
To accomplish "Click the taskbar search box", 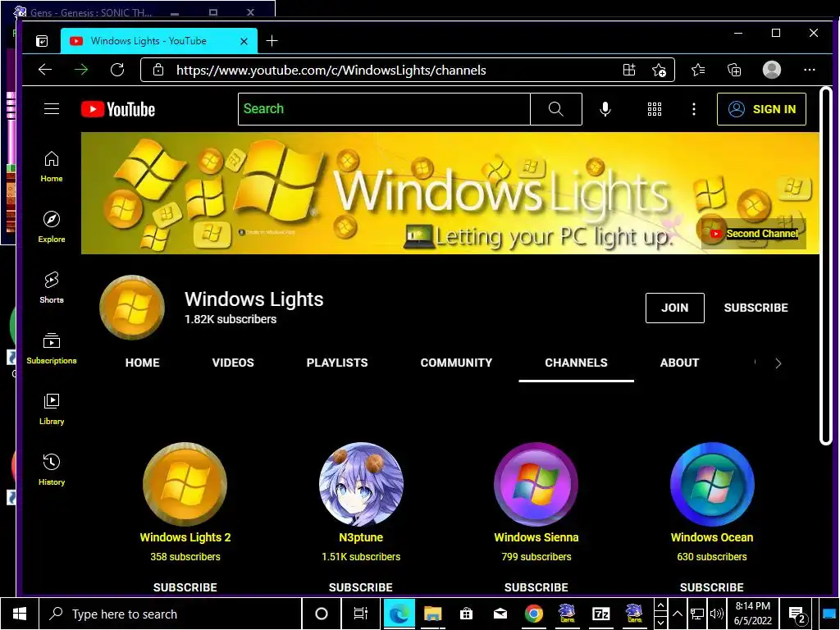I will click(x=171, y=614).
